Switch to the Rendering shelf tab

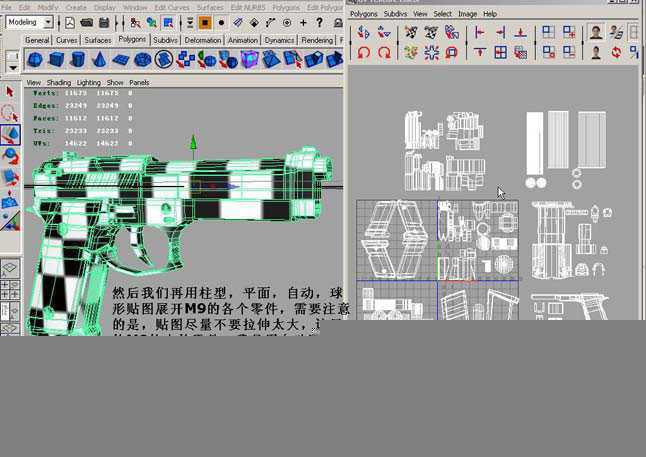point(317,40)
